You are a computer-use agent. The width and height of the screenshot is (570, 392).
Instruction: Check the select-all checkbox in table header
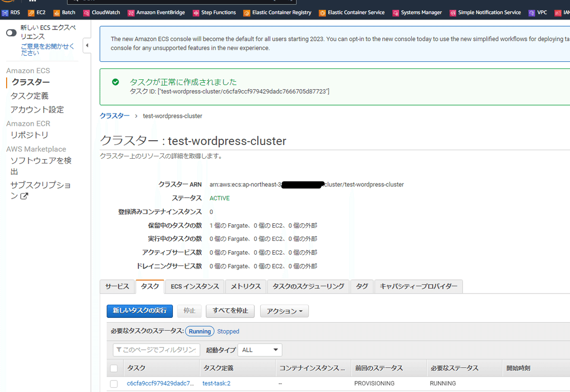(114, 368)
